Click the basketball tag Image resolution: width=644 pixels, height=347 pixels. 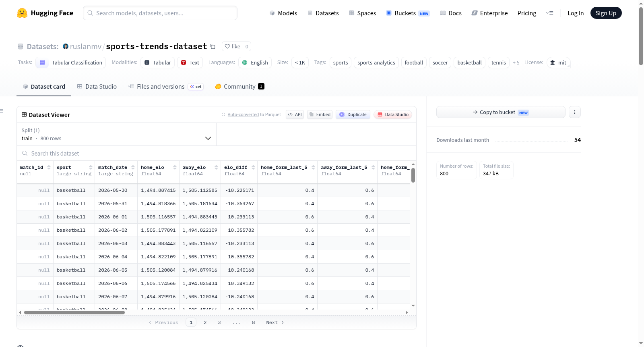pyautogui.click(x=469, y=62)
